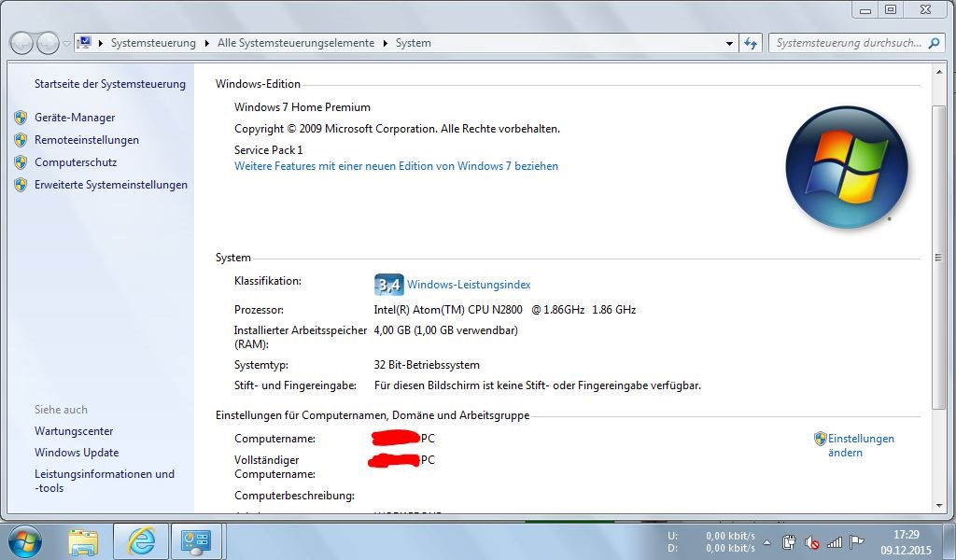Open Wartungscenter under Siehe auch
Screen dimensions: 956x560
pos(74,431)
